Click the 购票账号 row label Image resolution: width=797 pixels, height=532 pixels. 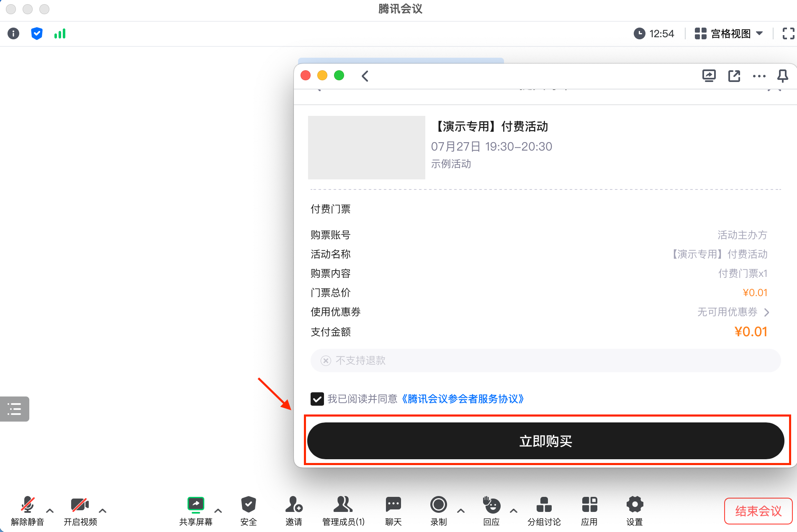tap(331, 235)
